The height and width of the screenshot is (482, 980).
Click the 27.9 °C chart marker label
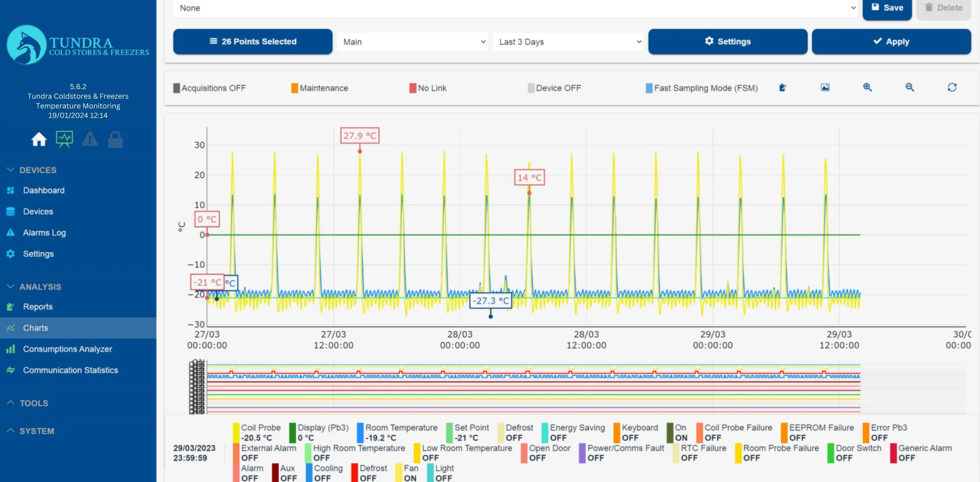tap(360, 136)
